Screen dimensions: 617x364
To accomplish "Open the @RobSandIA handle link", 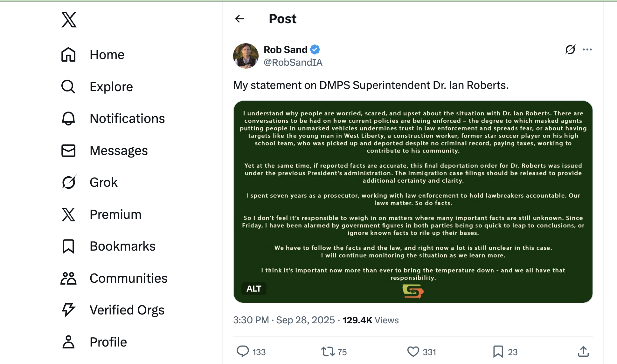I will (293, 62).
